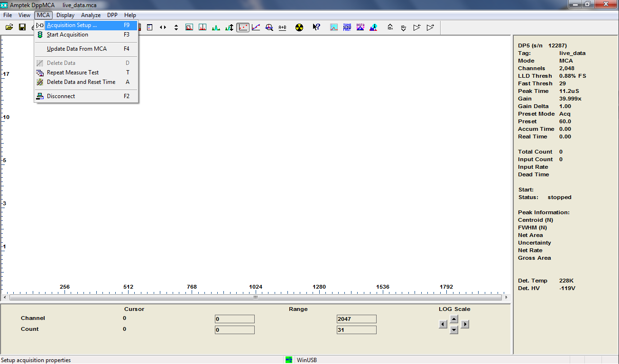Select Repeat Measure Test entry
Screen dimensions: 619x364
[86, 73]
